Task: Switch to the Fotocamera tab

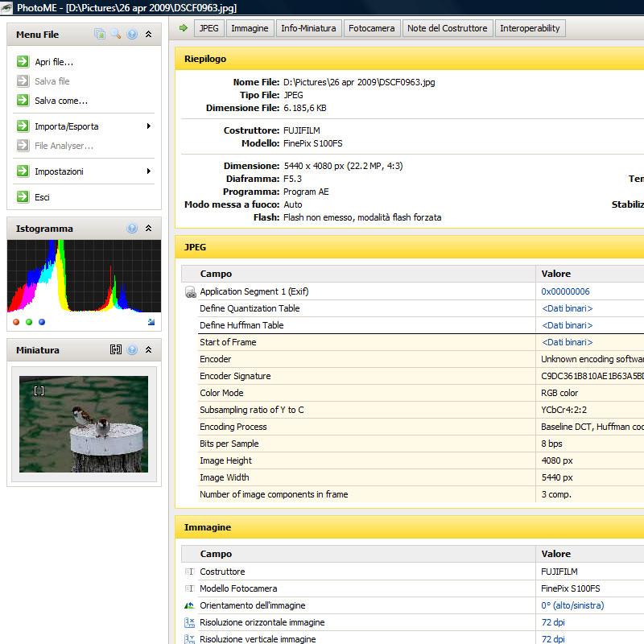Action: pyautogui.click(x=371, y=28)
